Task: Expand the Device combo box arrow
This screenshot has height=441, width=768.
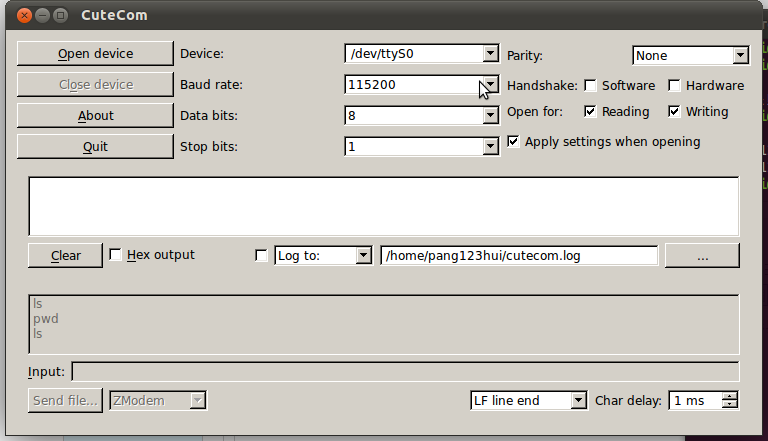Action: coord(490,53)
